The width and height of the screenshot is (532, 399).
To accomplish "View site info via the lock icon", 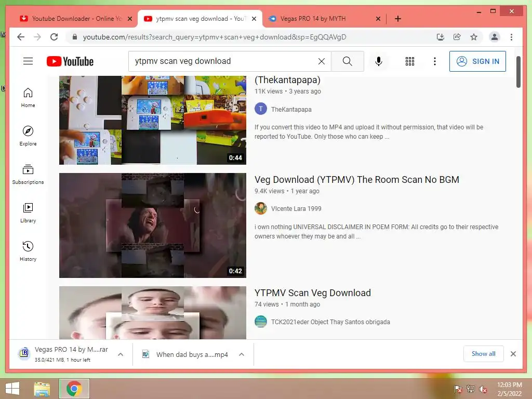I will [75, 37].
